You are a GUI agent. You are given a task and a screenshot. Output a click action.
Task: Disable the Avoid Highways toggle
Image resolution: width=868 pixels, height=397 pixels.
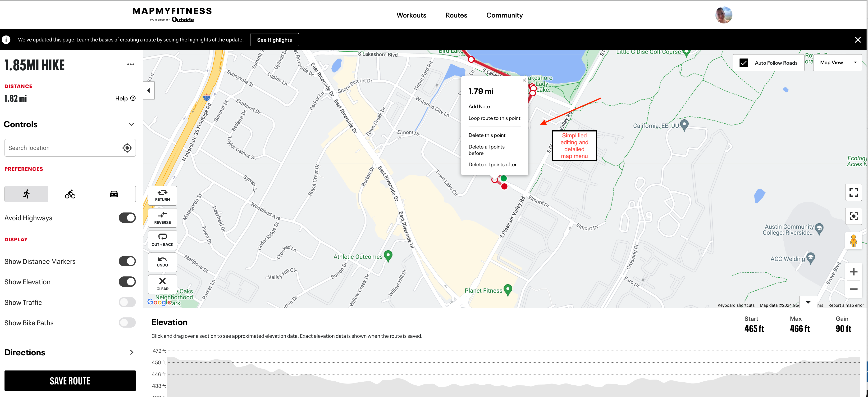127,218
